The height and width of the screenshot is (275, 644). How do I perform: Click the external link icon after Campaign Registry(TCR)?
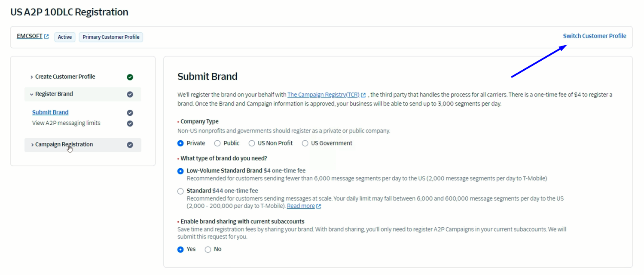tap(363, 95)
